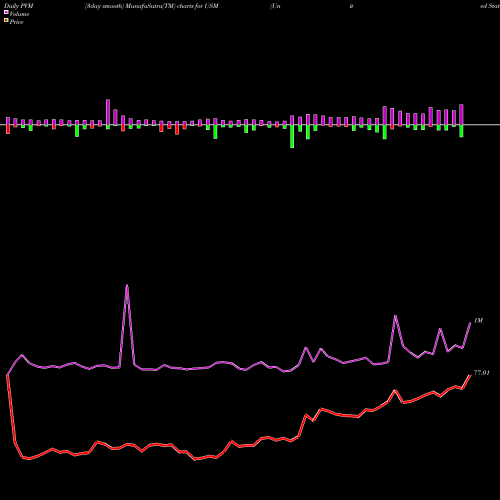Image resolution: width=500 pixels, height=500 pixels.
Task: Click the 77.01 price value label
Action: click(x=482, y=373)
